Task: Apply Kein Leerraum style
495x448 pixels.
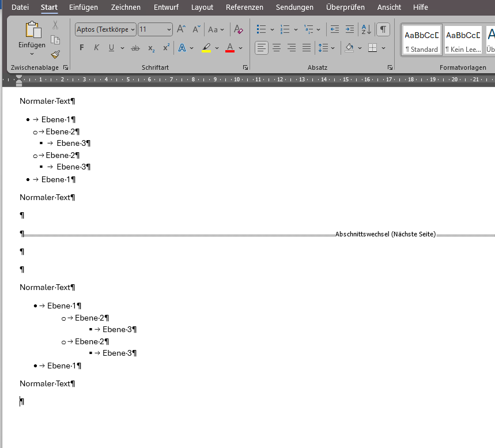Action: (463, 40)
